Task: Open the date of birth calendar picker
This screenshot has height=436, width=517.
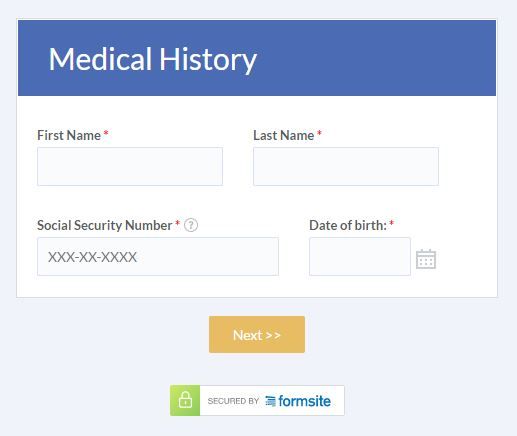Action: pyautogui.click(x=426, y=259)
